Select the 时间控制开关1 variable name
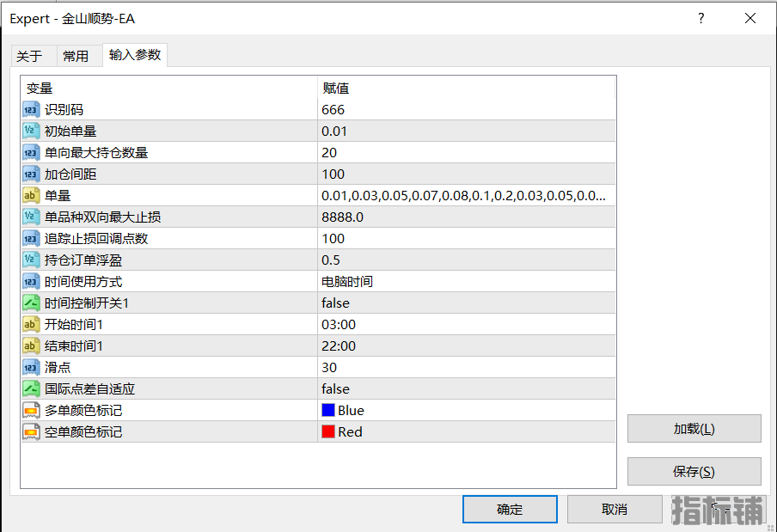The image size is (777, 532). (x=87, y=303)
